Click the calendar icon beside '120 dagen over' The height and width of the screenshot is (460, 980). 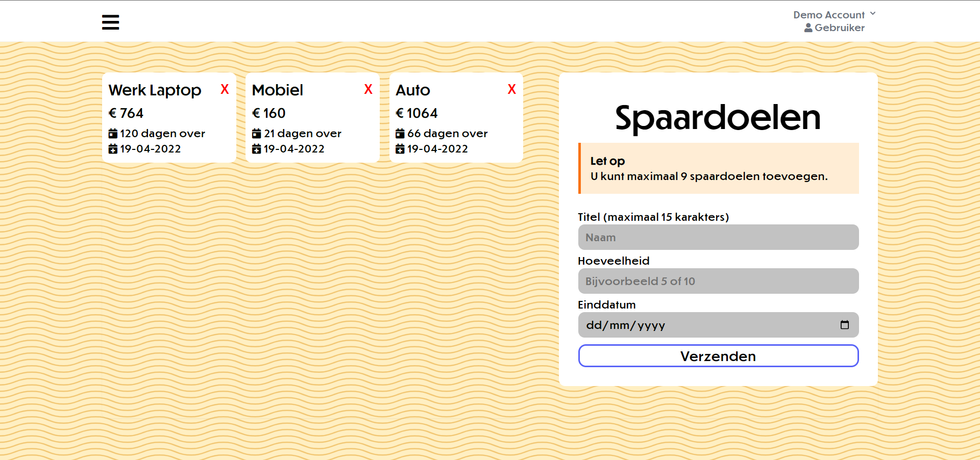pos(113,133)
